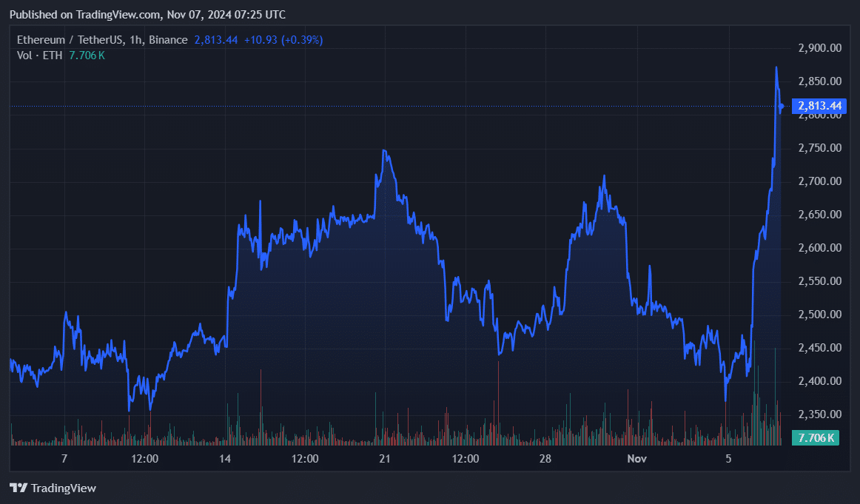Viewport: 860px width, 504px height.
Task: Click the green 7.706K volume tag
Action: coord(816,437)
